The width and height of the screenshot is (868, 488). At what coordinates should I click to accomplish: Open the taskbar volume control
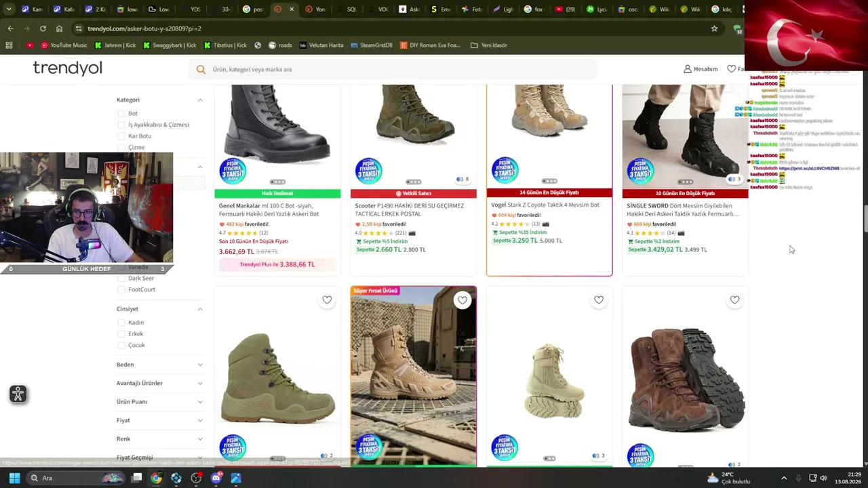pos(823,478)
